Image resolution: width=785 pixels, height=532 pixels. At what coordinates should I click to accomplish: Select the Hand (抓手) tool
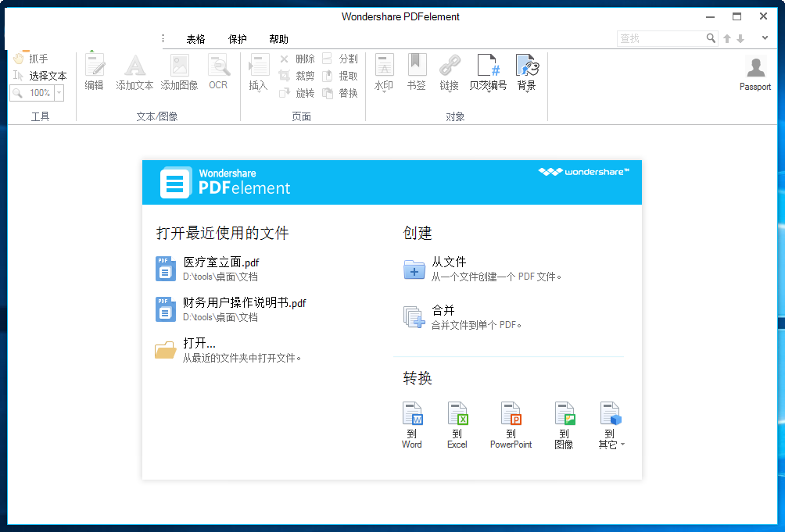click(30, 59)
